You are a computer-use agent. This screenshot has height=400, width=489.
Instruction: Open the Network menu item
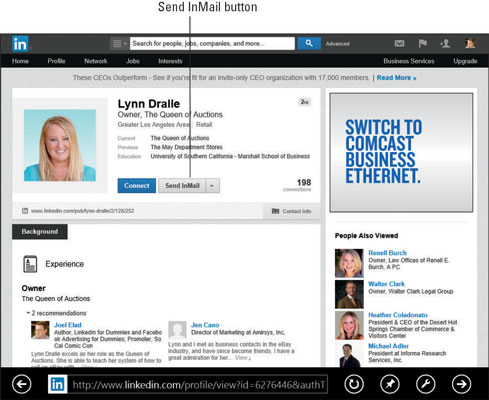pyautogui.click(x=96, y=61)
